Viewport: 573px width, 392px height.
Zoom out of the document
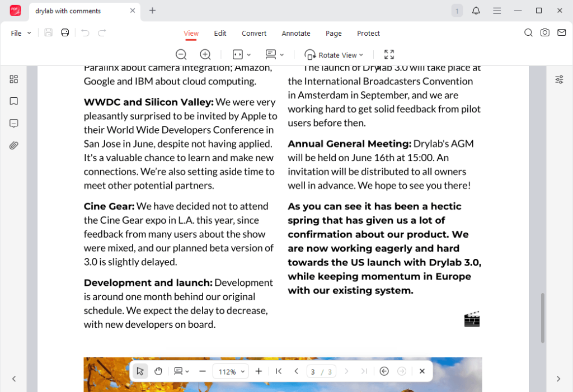[x=181, y=54]
